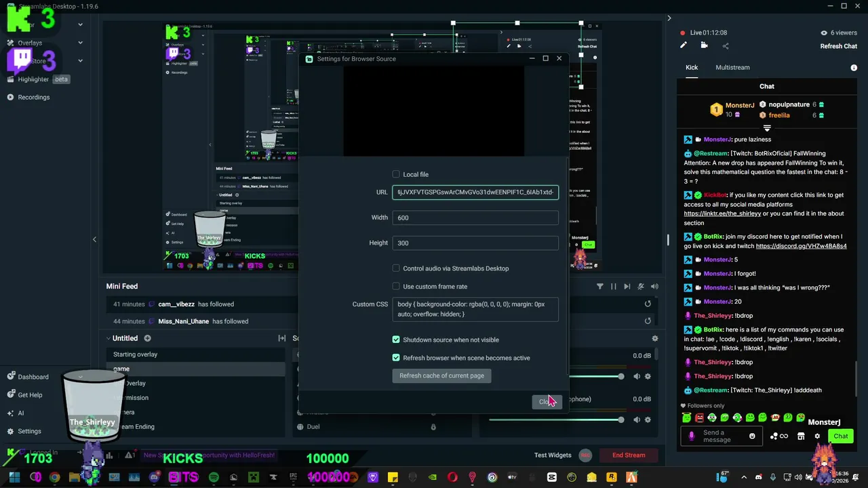
Task: Add a new scene collection with plus icon
Action: click(147, 338)
